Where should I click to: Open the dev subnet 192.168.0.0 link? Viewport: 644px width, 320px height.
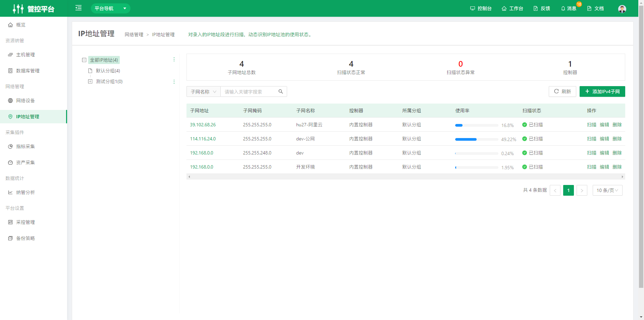(202, 153)
